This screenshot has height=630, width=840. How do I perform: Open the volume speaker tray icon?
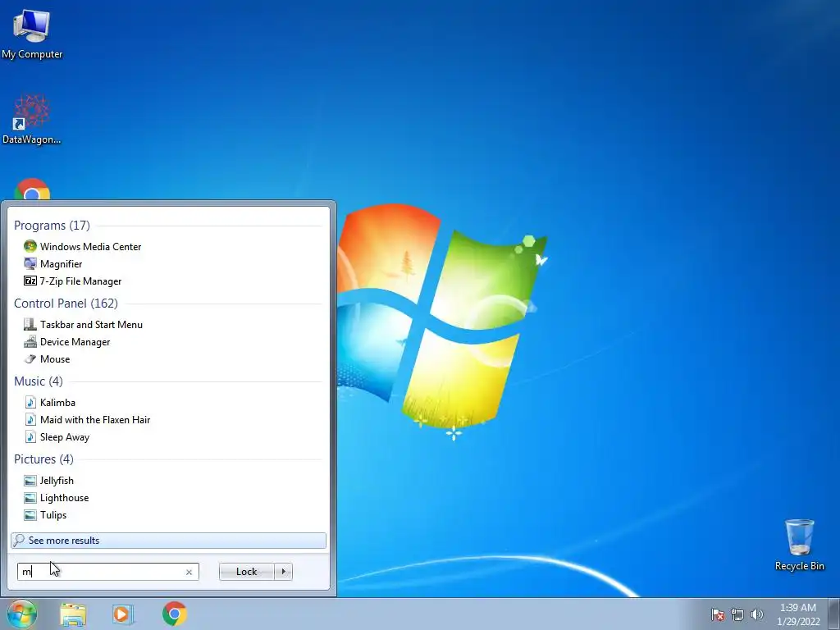click(756, 614)
